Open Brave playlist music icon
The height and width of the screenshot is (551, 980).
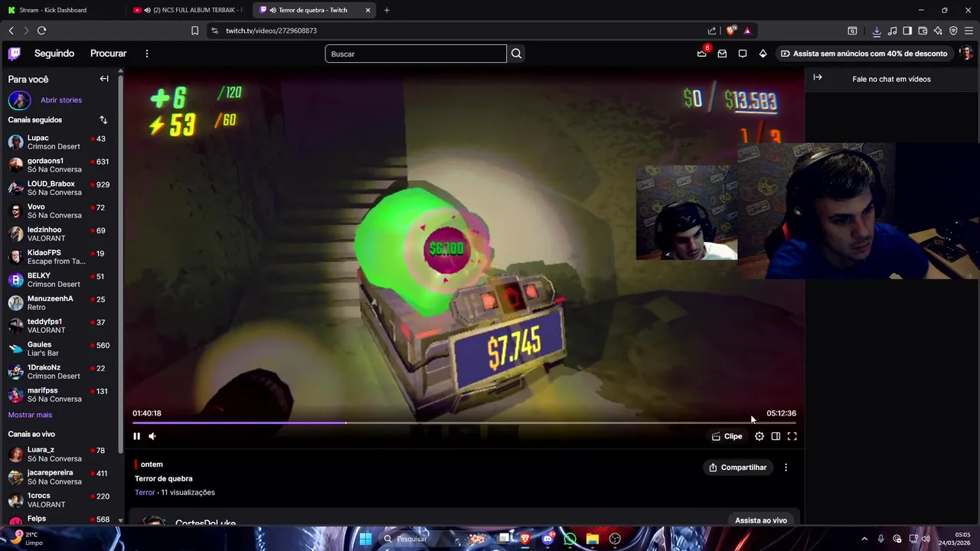892,31
